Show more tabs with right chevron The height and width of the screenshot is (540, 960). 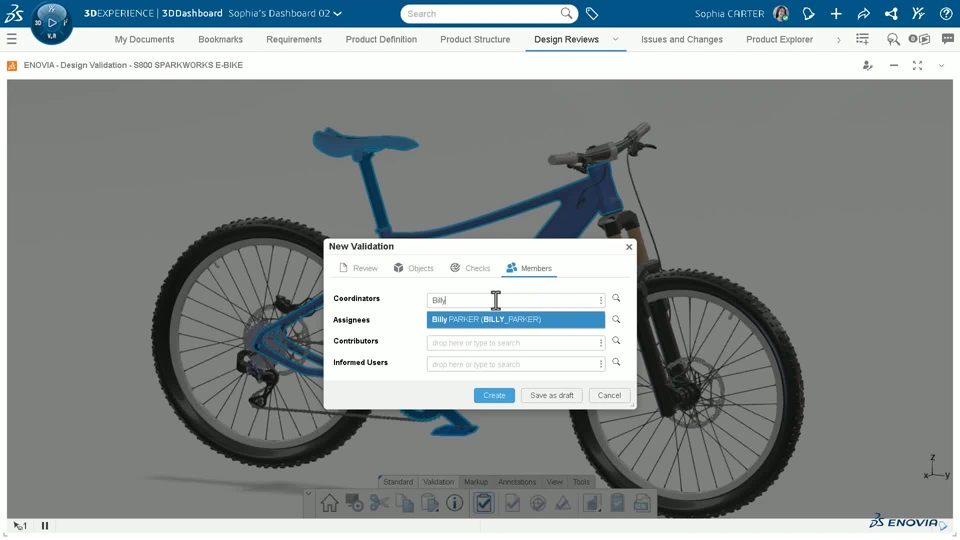[x=838, y=40]
